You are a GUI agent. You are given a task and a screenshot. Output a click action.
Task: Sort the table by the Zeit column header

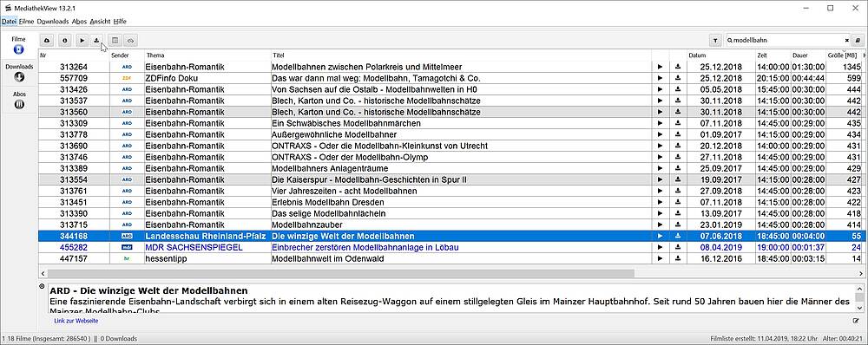pos(773,55)
